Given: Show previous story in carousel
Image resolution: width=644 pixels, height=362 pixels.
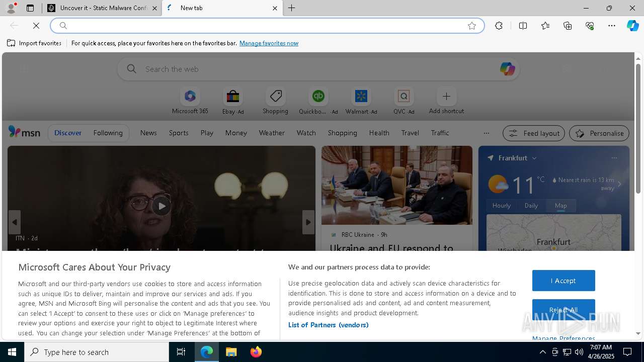Looking at the screenshot, I should coord(15,222).
